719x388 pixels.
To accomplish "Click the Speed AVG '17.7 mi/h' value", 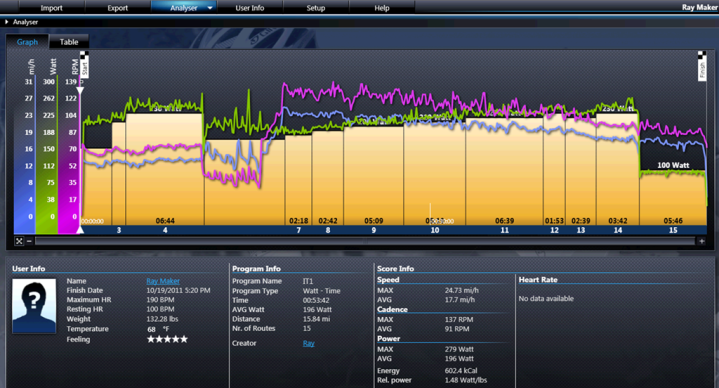I will pyautogui.click(x=460, y=299).
